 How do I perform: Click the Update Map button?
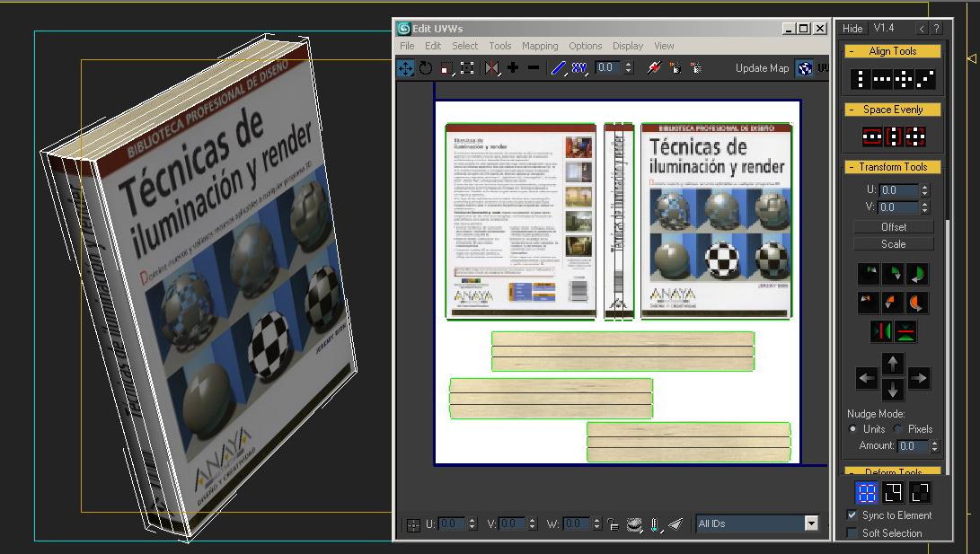coord(762,68)
